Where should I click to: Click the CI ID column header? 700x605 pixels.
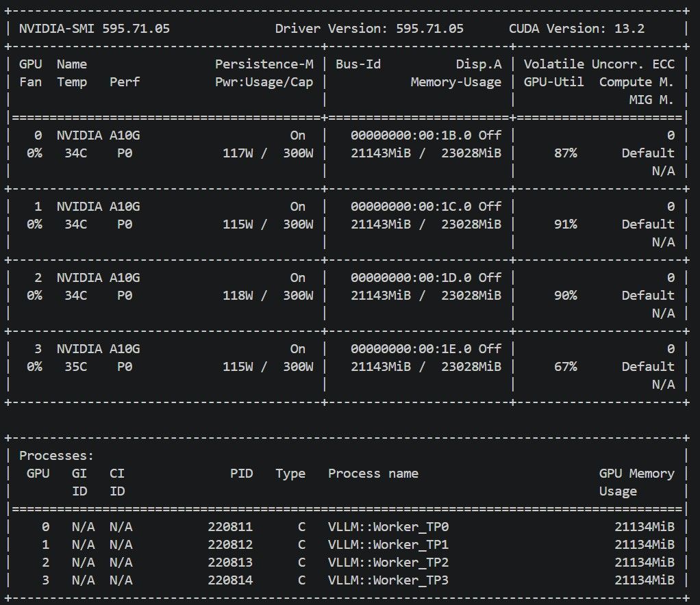(x=117, y=482)
